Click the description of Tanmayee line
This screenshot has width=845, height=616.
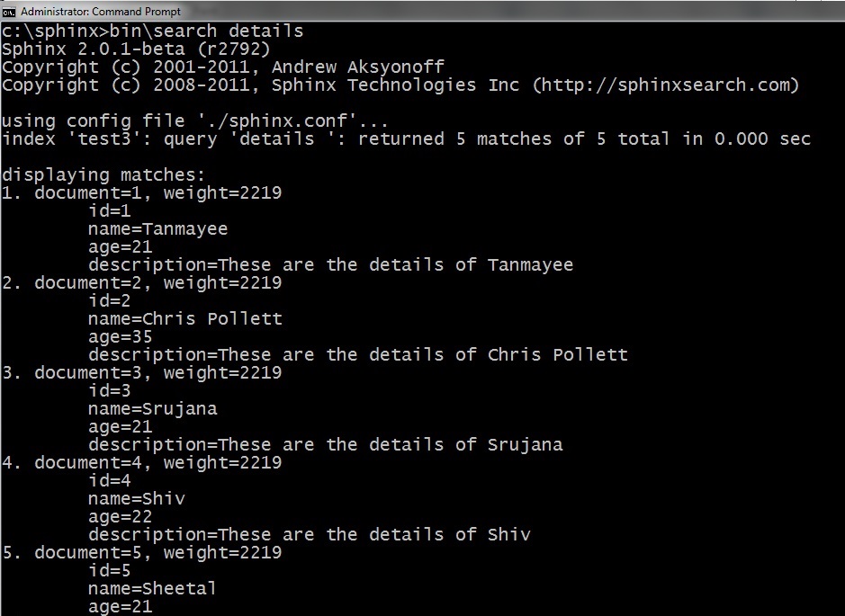coord(331,265)
